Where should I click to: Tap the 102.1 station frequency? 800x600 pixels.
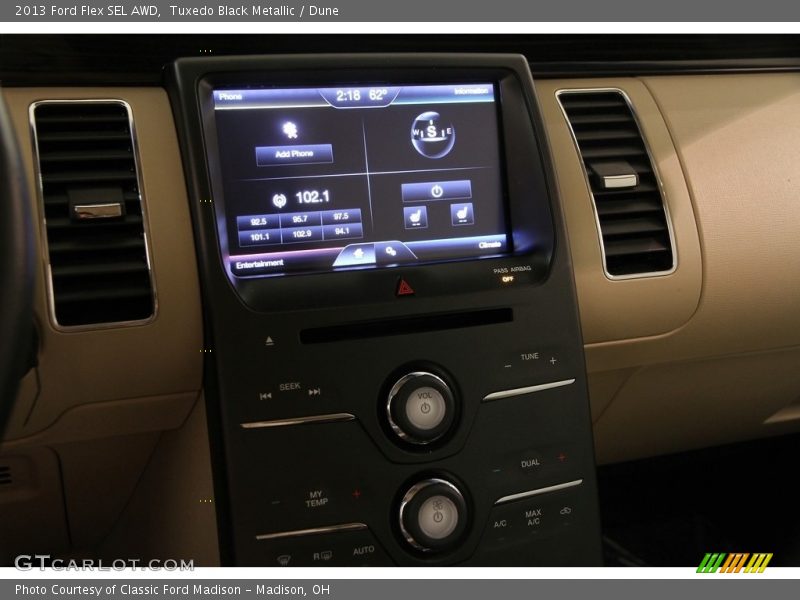point(312,197)
